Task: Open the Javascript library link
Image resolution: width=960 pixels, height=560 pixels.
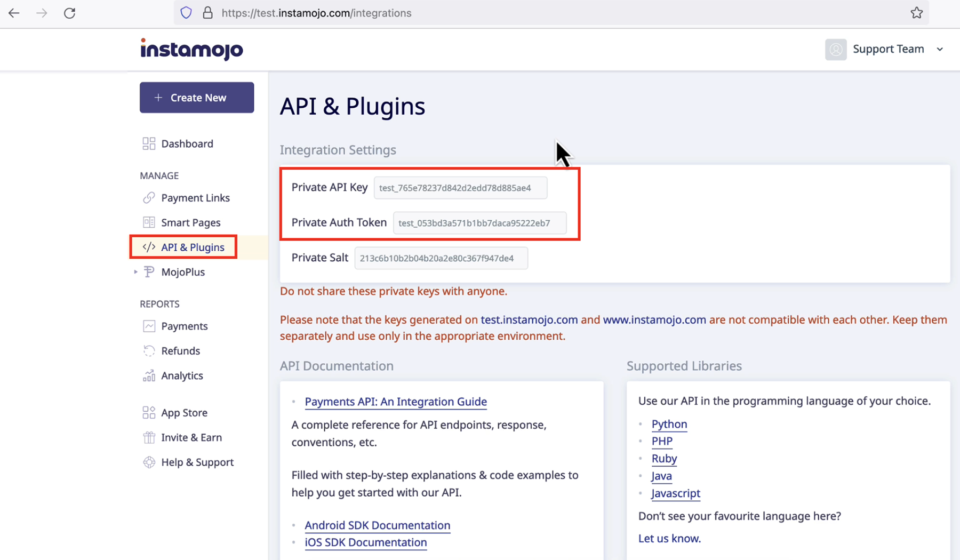Action: (x=676, y=493)
